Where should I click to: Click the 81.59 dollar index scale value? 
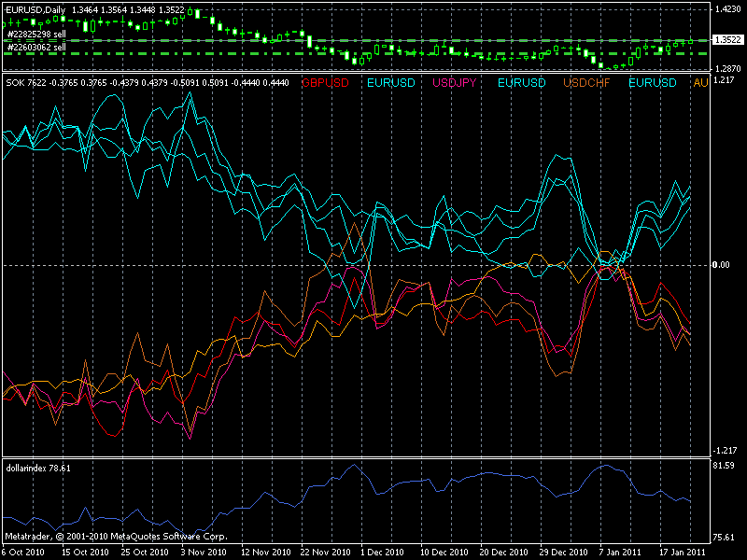click(x=725, y=465)
